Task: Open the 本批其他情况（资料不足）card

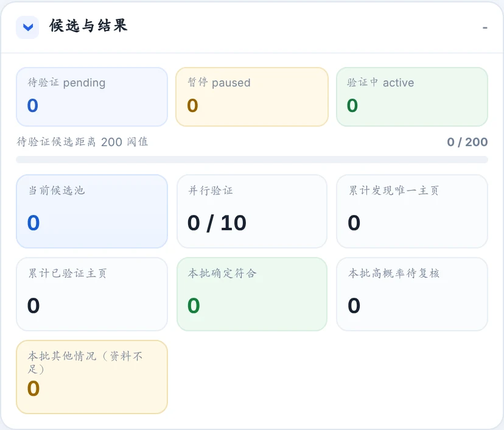Action: [x=92, y=377]
